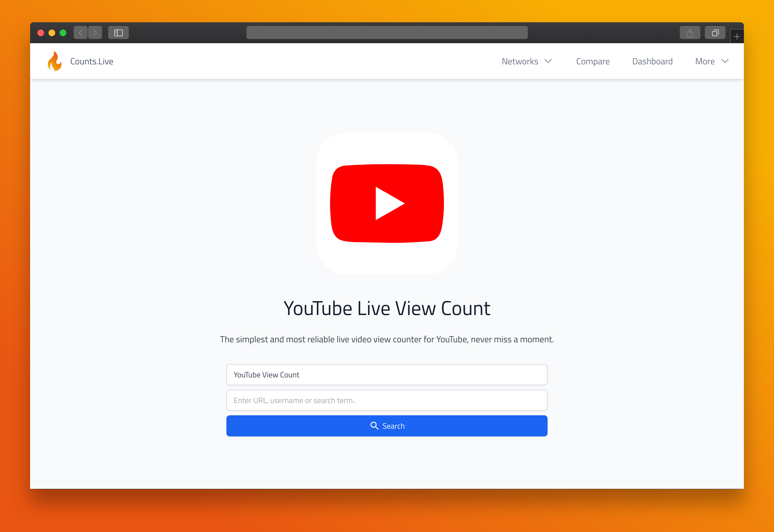The width and height of the screenshot is (774, 532).
Task: Click the Counts.Live flame logo
Action: [x=55, y=61]
